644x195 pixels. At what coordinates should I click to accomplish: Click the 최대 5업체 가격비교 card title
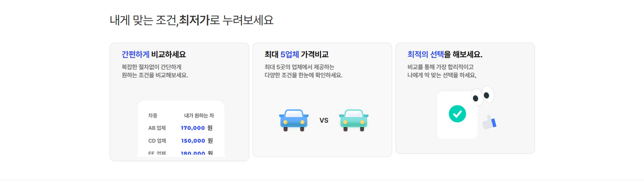(x=297, y=54)
